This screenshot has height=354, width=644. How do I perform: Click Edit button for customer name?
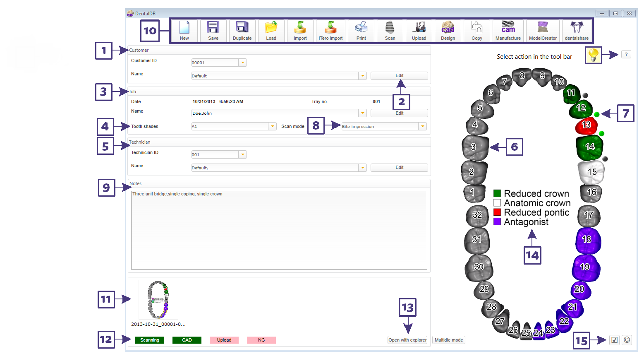(399, 76)
